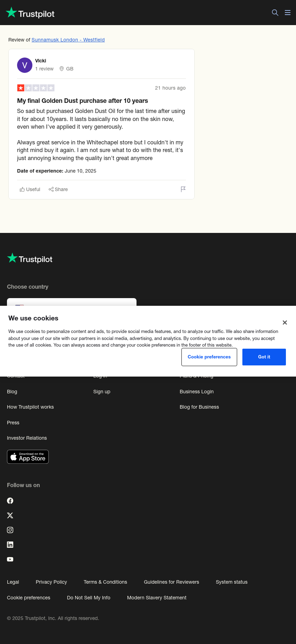Open footer Cookie preferences link
The width and height of the screenshot is (296, 644).
click(29, 598)
